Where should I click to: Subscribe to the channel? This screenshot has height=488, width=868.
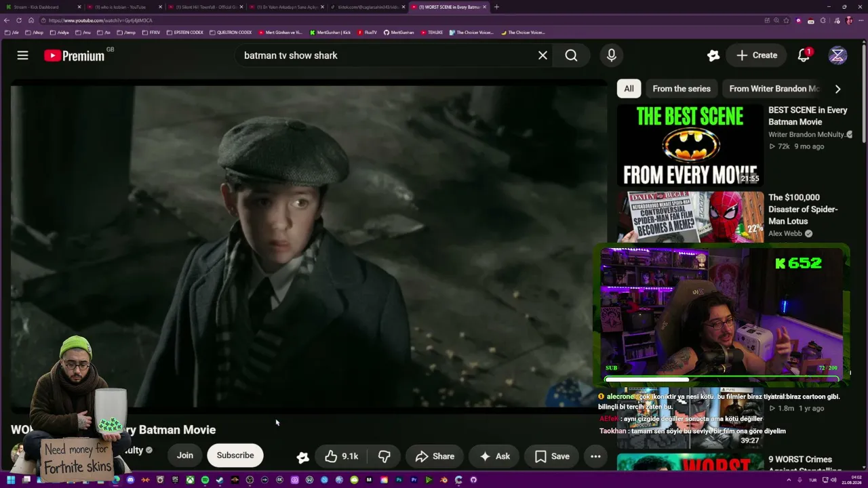point(235,455)
